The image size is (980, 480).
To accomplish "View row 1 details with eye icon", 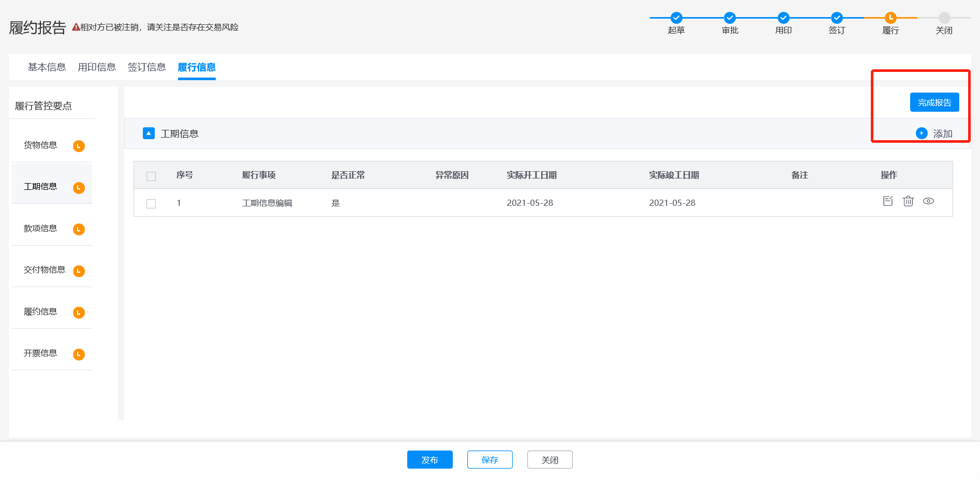I will point(928,201).
